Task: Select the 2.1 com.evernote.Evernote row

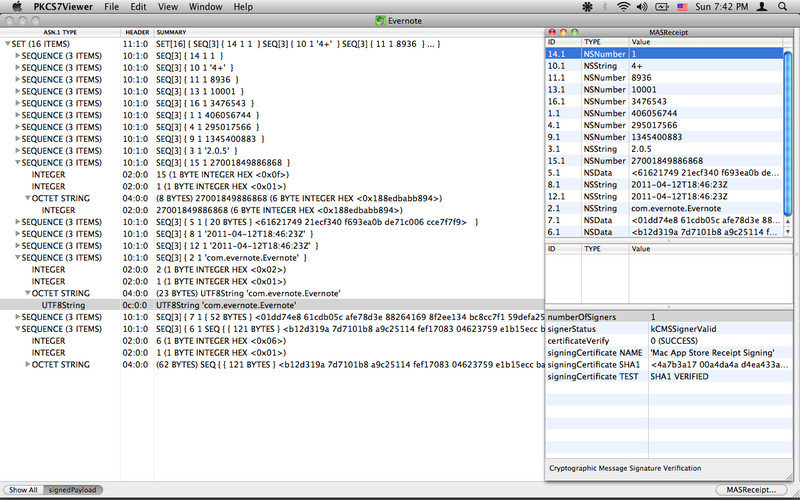Action: tap(664, 208)
